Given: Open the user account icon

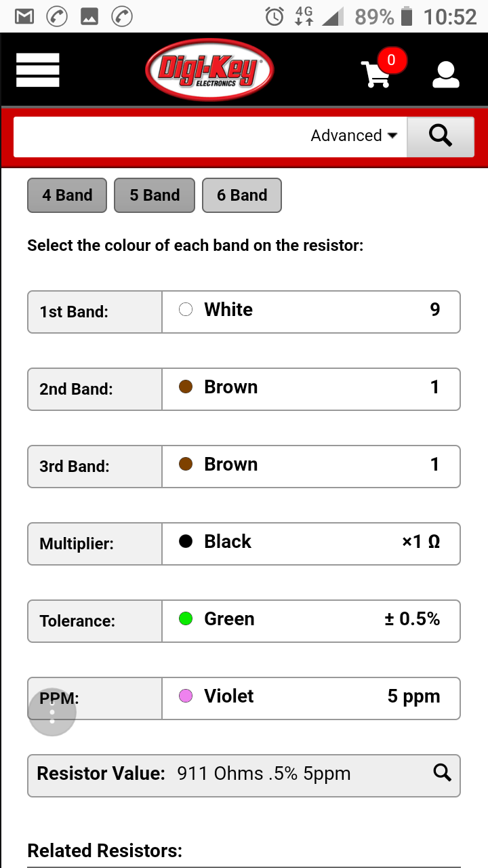Looking at the screenshot, I should (446, 74).
